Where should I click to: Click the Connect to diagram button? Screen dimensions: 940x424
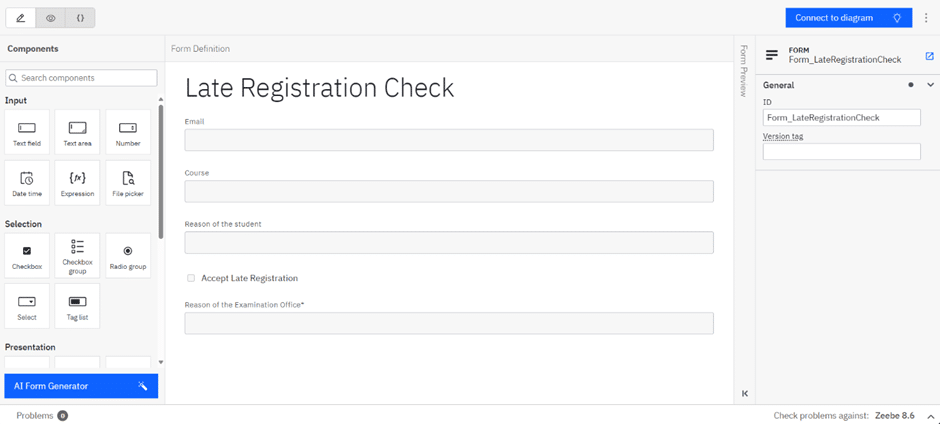pos(848,18)
